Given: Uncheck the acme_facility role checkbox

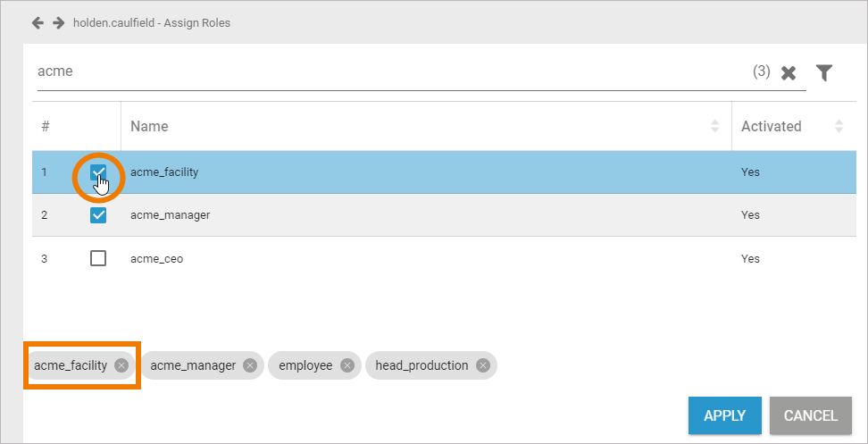Looking at the screenshot, I should (x=98, y=172).
